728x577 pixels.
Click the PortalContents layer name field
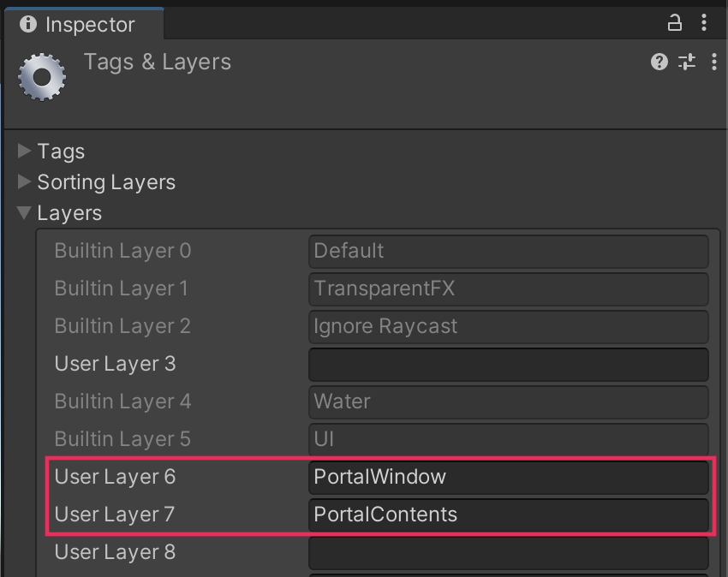508,515
